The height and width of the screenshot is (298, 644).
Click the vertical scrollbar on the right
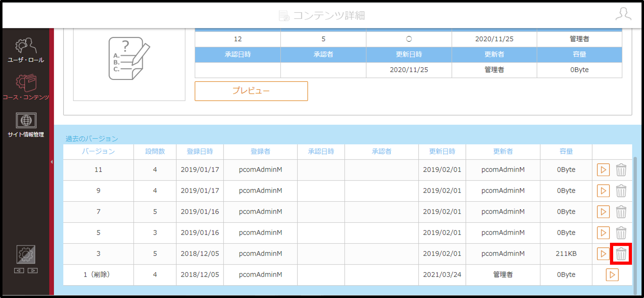(x=635, y=225)
